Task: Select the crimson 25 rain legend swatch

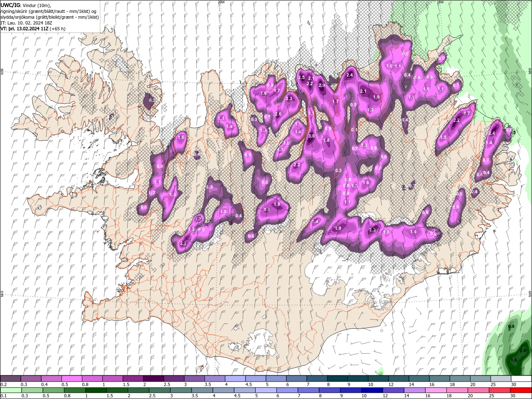Action: click(x=500, y=390)
